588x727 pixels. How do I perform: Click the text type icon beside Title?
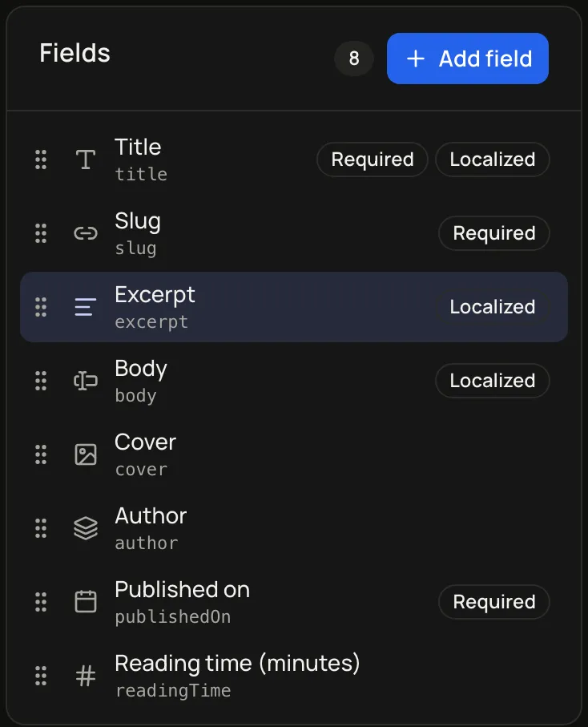[86, 160]
